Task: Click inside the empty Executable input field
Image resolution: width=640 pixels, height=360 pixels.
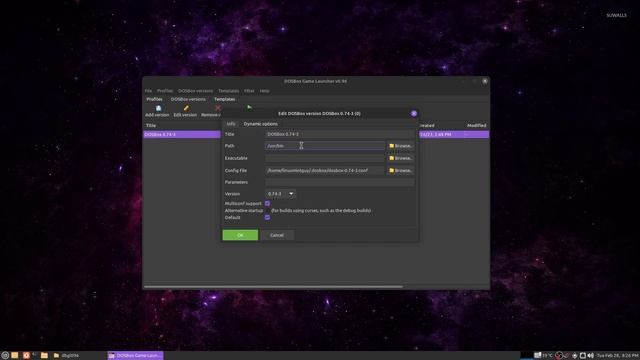Action: pos(325,158)
